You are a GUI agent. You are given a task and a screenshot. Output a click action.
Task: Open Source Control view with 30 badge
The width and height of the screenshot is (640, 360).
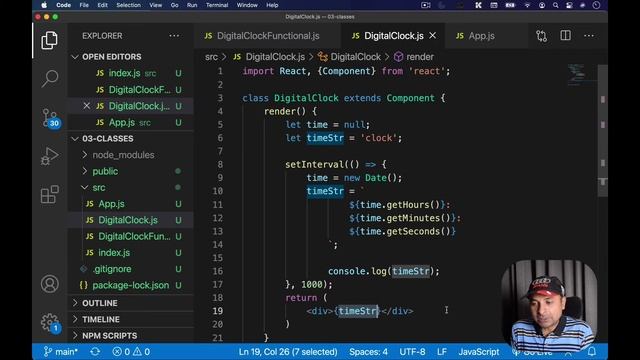click(x=50, y=118)
